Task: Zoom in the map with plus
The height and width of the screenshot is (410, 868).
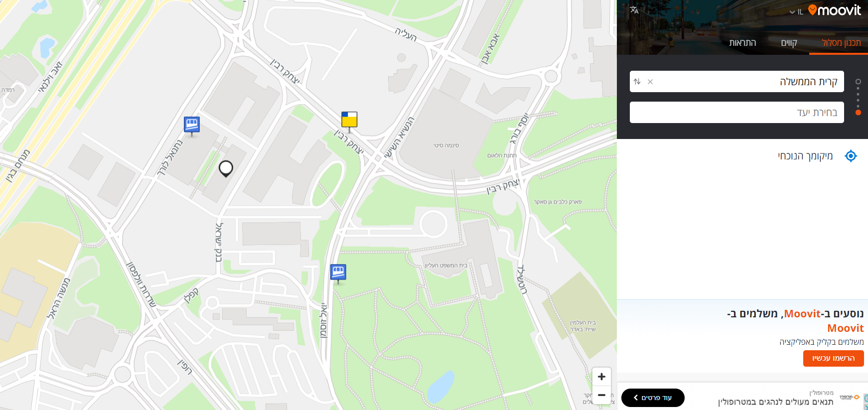Action: click(x=601, y=377)
